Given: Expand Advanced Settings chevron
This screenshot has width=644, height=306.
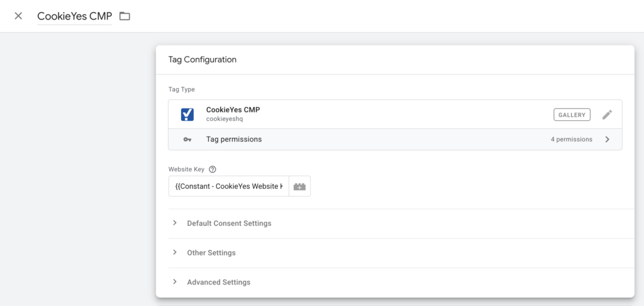Looking at the screenshot, I should (x=175, y=281).
